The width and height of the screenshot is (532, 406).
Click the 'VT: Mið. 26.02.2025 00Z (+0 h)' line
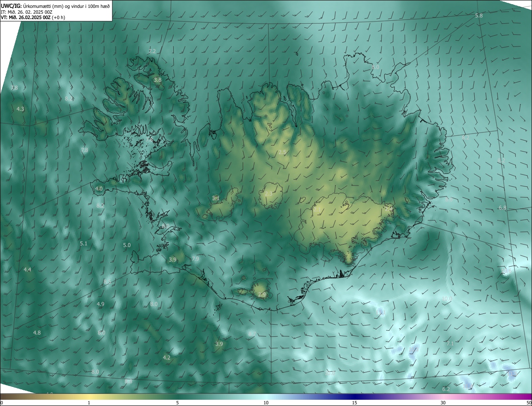[x=33, y=17]
